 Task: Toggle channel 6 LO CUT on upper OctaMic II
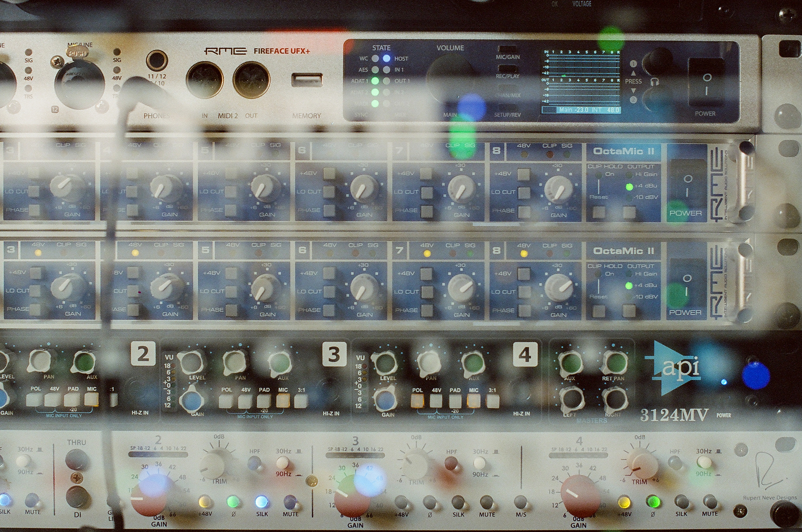329,192
